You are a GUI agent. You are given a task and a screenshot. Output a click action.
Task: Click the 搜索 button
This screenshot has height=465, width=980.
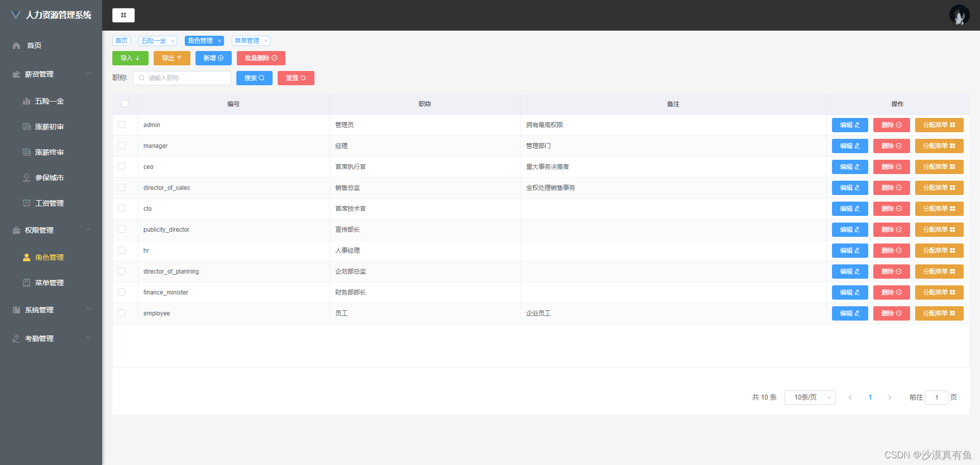(254, 78)
